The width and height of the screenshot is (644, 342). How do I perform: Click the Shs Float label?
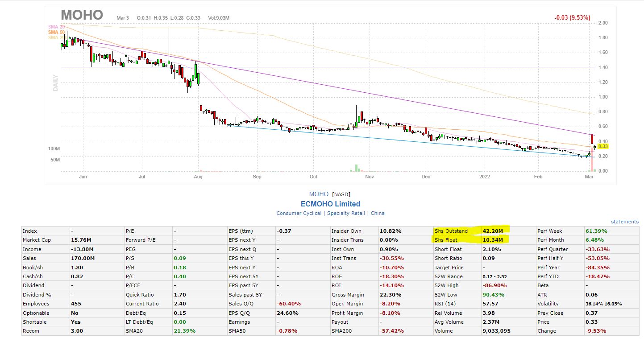[x=446, y=240]
